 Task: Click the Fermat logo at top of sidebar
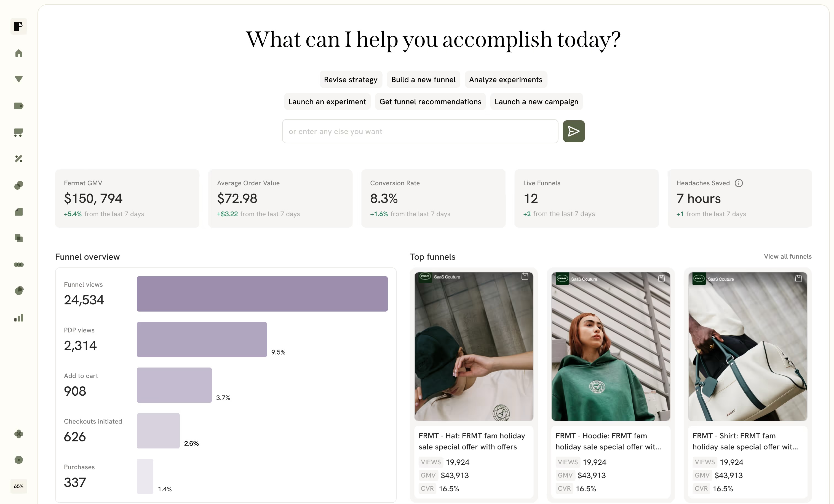pyautogui.click(x=19, y=26)
